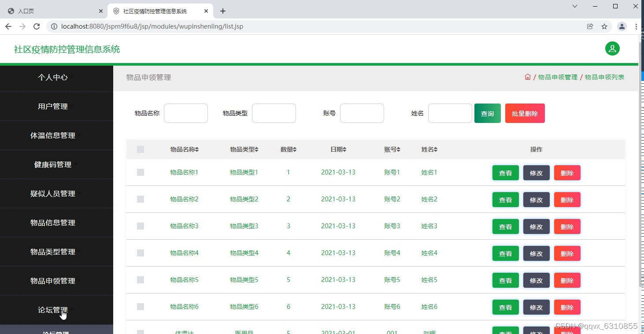Open the share page icon
Image resolution: width=644 pixels, height=334 pixels.
pyautogui.click(x=590, y=26)
